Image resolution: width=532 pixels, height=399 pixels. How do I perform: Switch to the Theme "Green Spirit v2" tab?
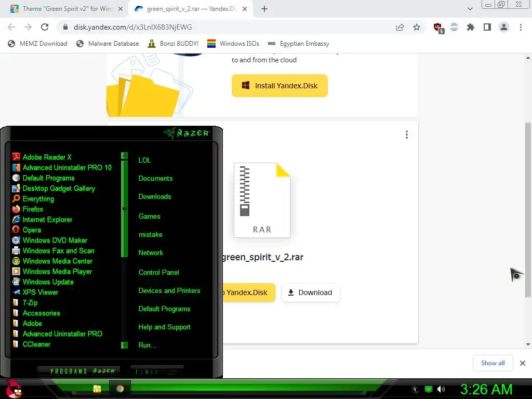click(67, 9)
